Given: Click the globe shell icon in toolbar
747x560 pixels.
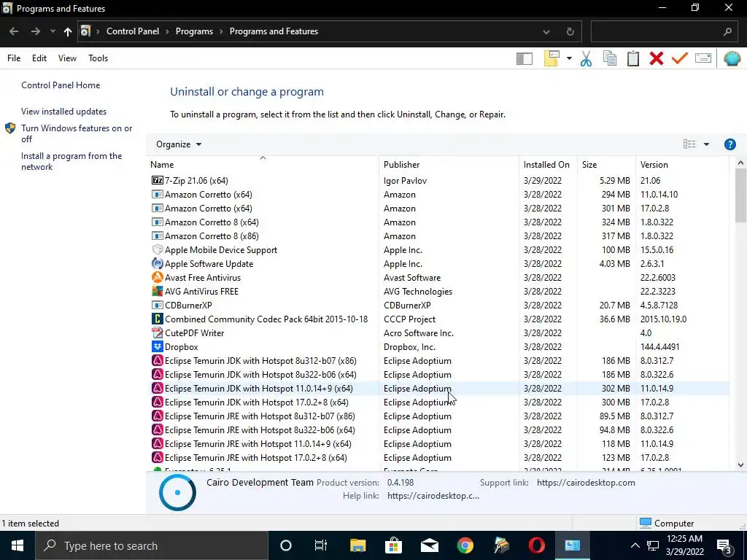Looking at the screenshot, I should point(732,58).
